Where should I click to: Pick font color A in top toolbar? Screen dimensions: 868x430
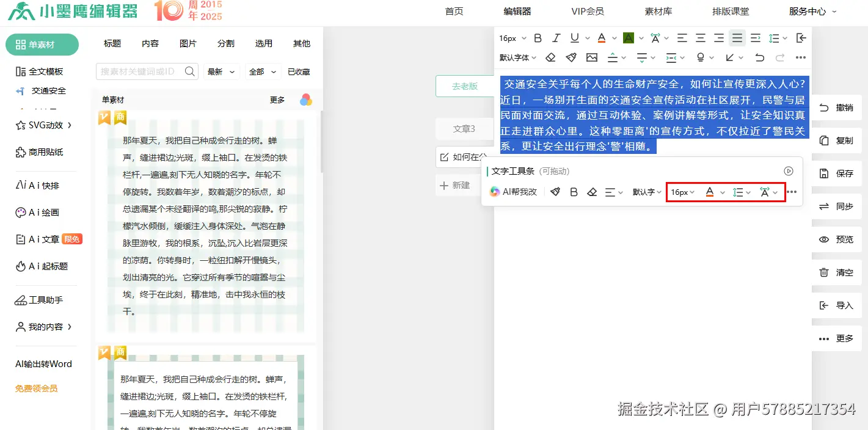tap(602, 38)
